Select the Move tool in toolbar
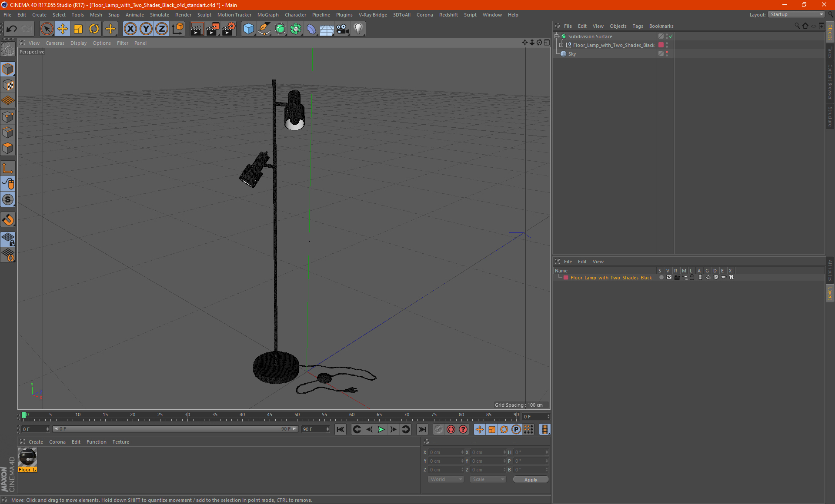The width and height of the screenshot is (835, 504). click(x=63, y=29)
